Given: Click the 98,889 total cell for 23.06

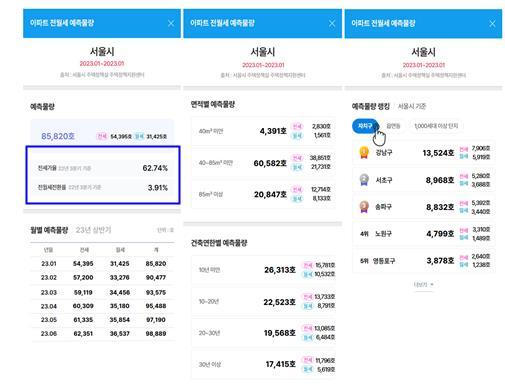Looking at the screenshot, I should (156, 334).
